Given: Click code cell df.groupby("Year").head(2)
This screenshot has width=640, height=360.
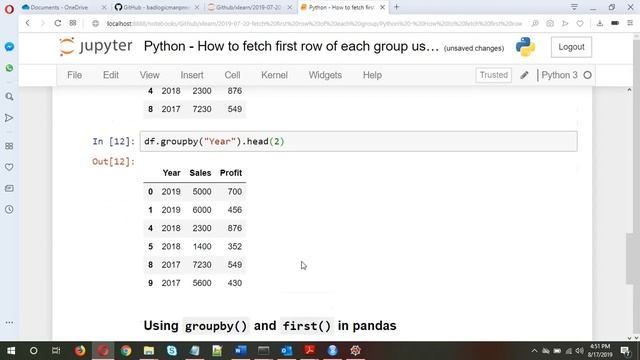Looking at the screenshot, I should tap(358, 142).
